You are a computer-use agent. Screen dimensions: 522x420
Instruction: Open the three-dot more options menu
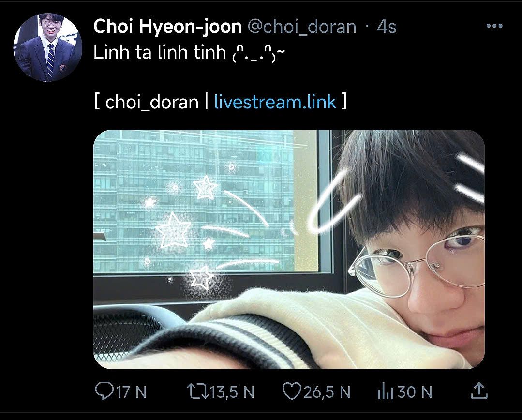coord(494,26)
